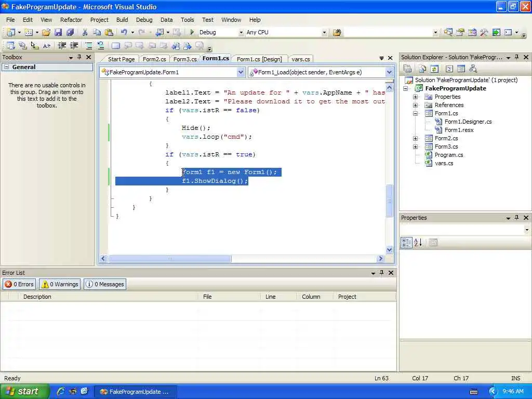This screenshot has height=399, width=532.
Task: Sort Properties panel alphabetically
Action: click(x=418, y=243)
